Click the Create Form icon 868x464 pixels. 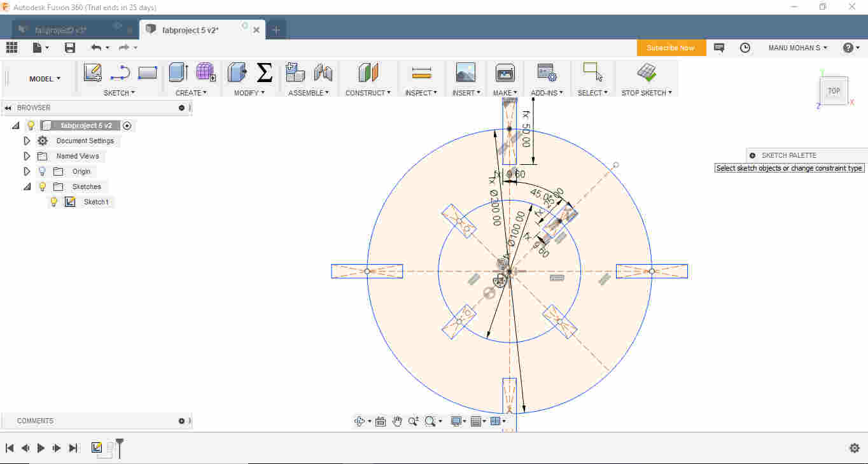tap(206, 72)
